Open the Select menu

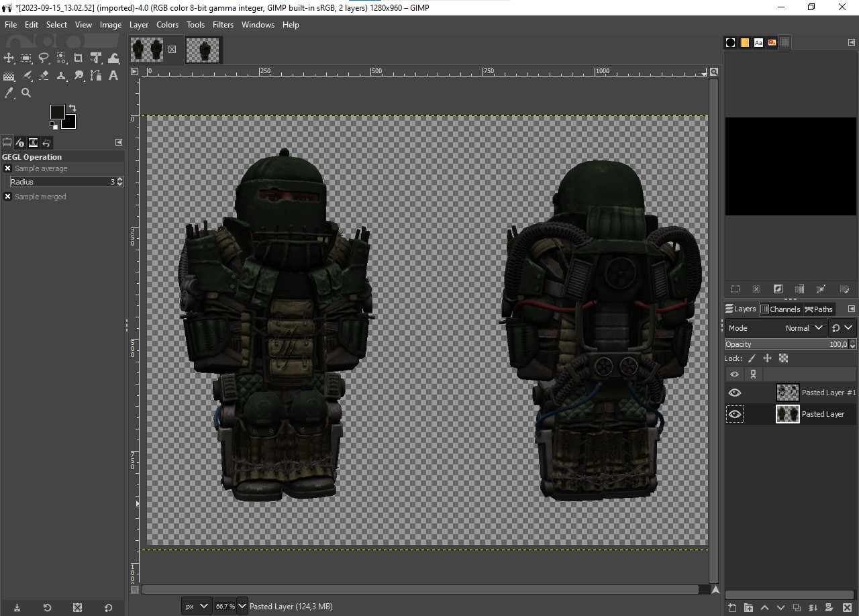(56, 24)
